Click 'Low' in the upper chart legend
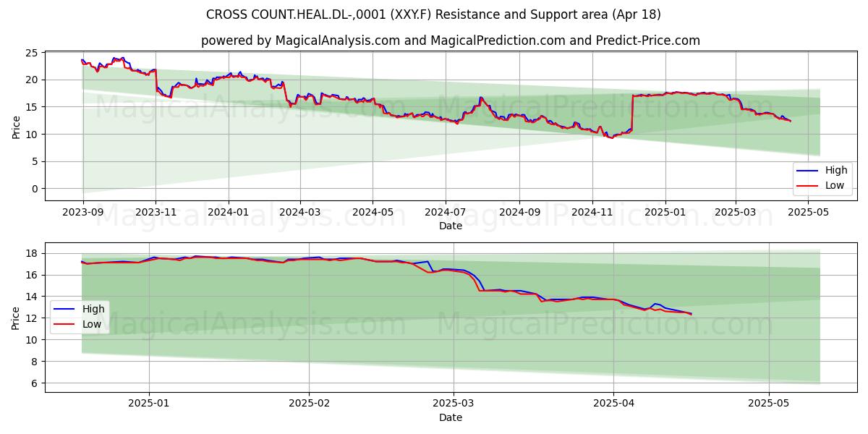The image size is (868, 434). pyautogui.click(x=835, y=185)
